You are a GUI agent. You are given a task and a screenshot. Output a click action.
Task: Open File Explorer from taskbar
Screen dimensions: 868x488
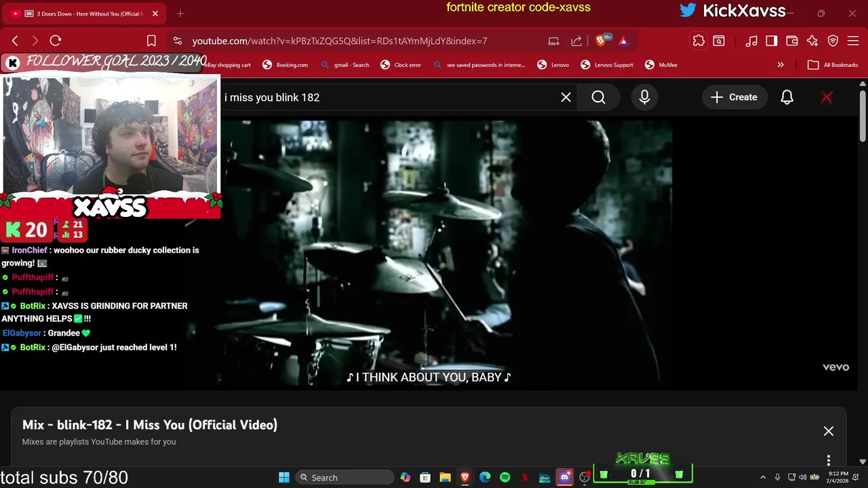445,478
